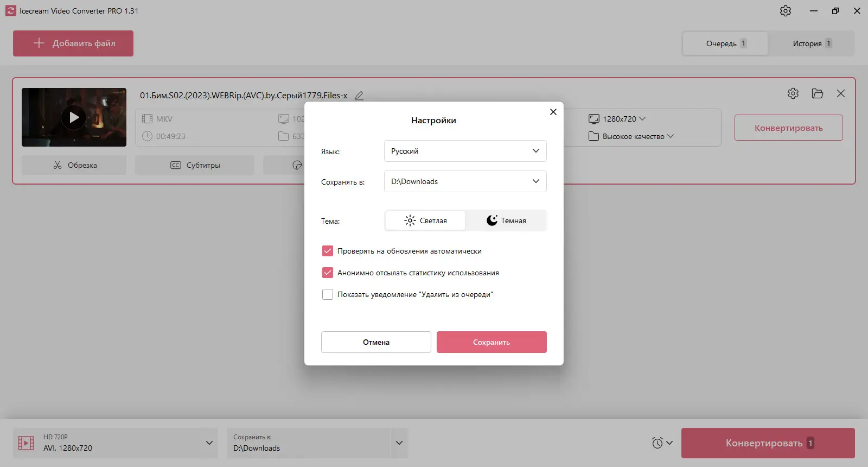This screenshot has height=467, width=868.
Task: Open the Субтитры subtitles tool
Action: [x=195, y=165]
